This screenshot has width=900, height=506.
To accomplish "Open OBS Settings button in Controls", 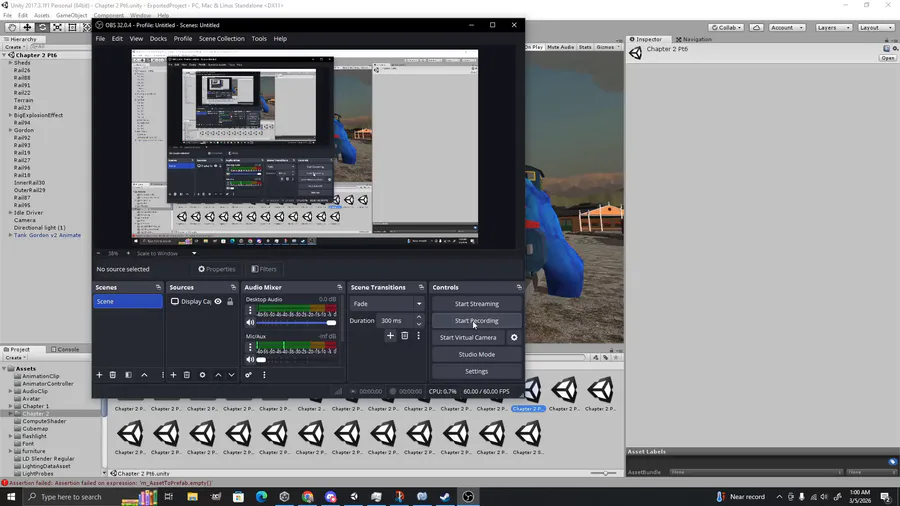I will point(476,371).
